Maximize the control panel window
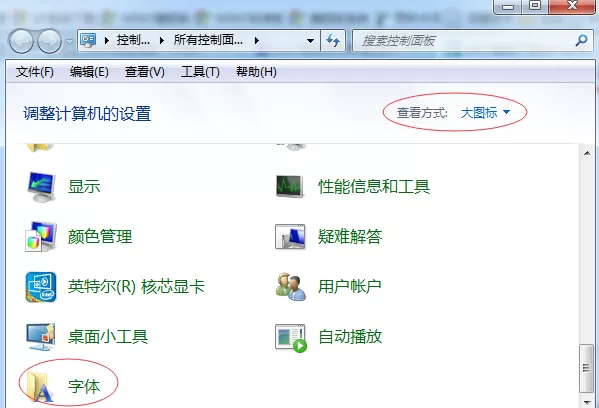The height and width of the screenshot is (408, 599). pos(535,6)
